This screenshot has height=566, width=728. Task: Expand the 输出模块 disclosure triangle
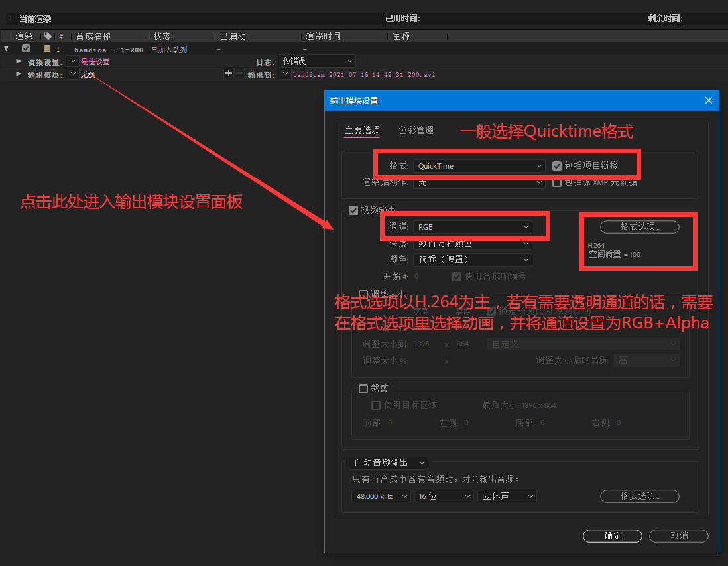click(19, 74)
